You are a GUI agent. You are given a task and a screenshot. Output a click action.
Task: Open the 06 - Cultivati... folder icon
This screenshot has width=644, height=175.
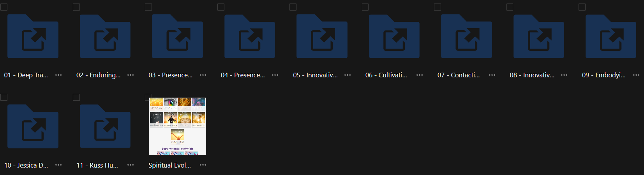click(394, 36)
